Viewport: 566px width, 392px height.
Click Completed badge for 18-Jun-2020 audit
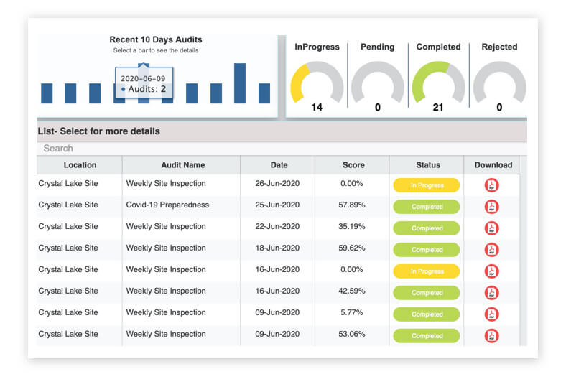pos(427,250)
